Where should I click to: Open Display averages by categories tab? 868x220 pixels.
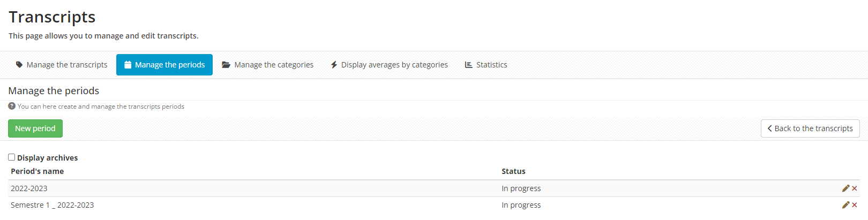[394, 65]
